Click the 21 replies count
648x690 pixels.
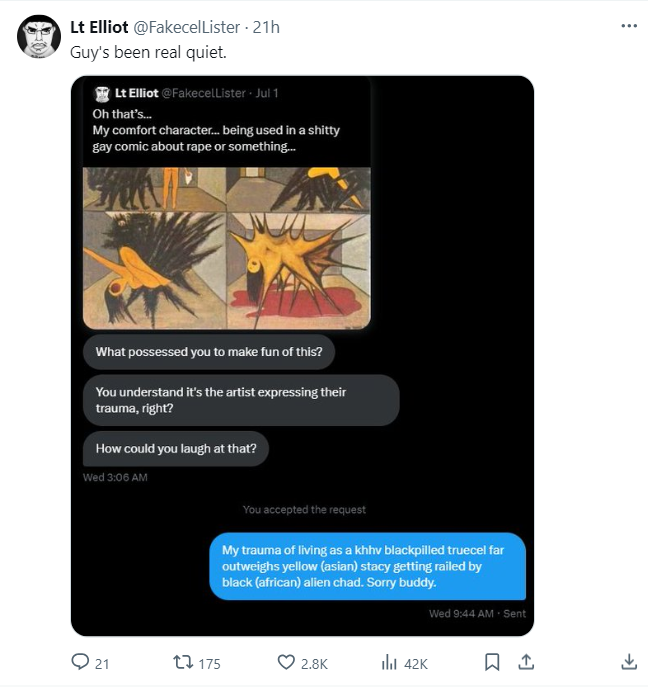[x=102, y=663]
